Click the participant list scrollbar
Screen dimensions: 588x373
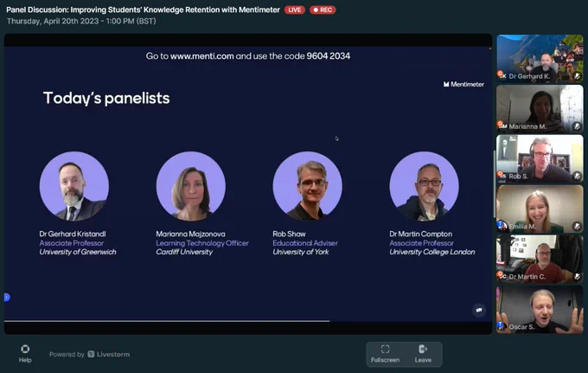[495, 184]
